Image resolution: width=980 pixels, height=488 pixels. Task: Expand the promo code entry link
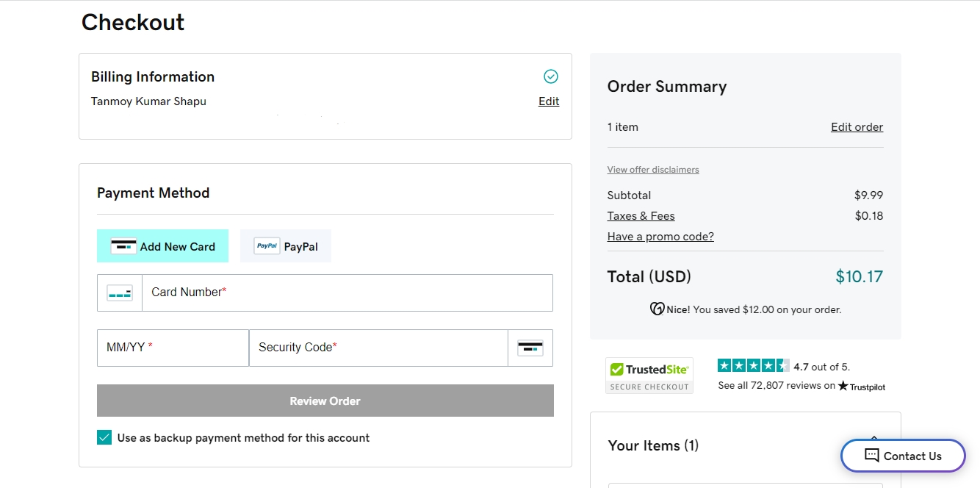(x=660, y=237)
